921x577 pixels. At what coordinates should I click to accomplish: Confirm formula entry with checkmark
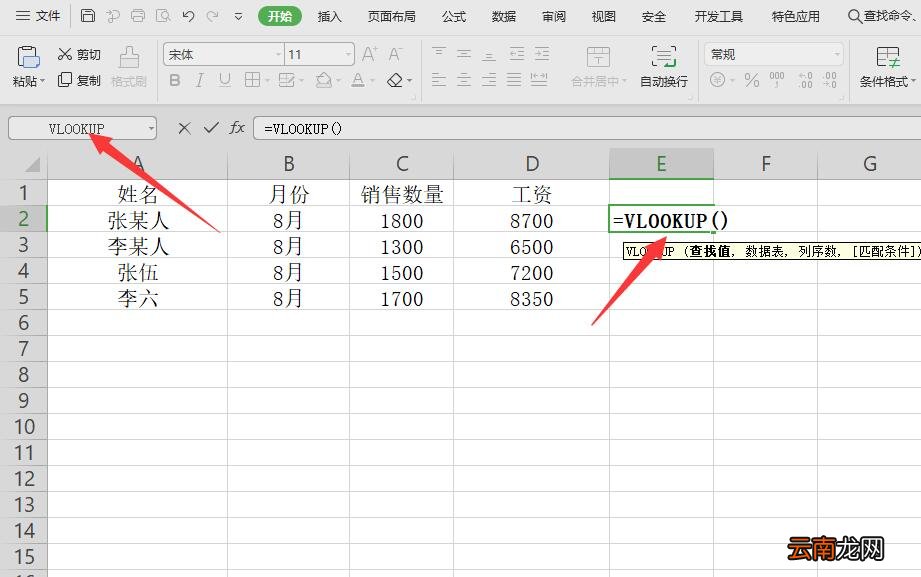click(x=211, y=128)
